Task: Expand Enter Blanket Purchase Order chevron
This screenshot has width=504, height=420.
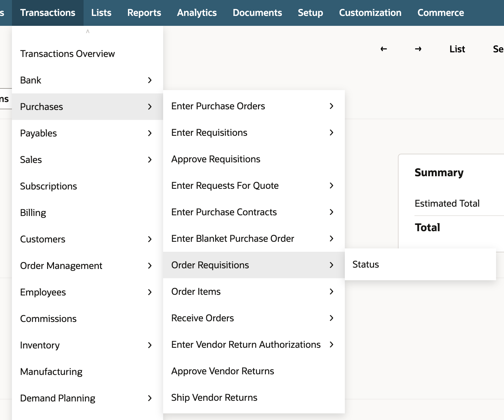Action: [332, 238]
